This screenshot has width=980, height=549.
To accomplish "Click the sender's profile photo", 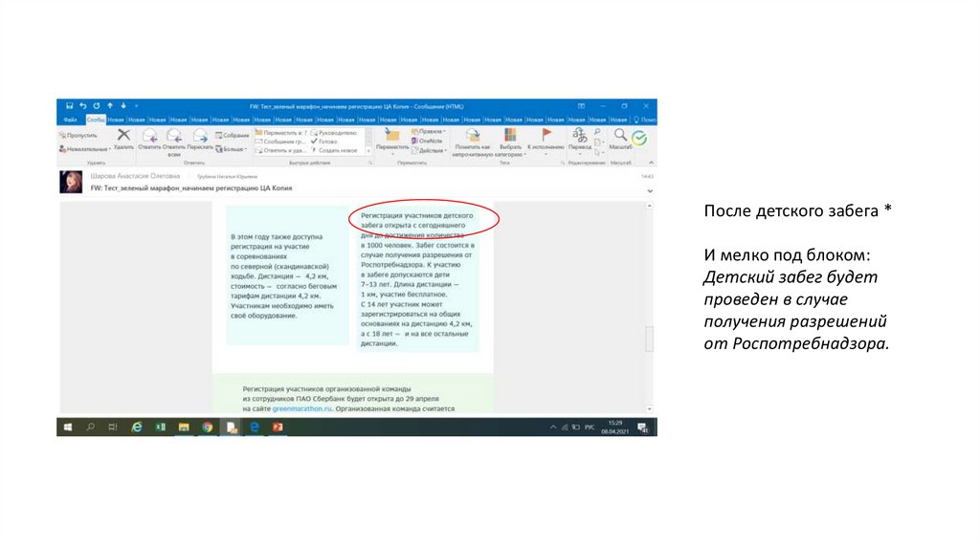I will point(71,182).
